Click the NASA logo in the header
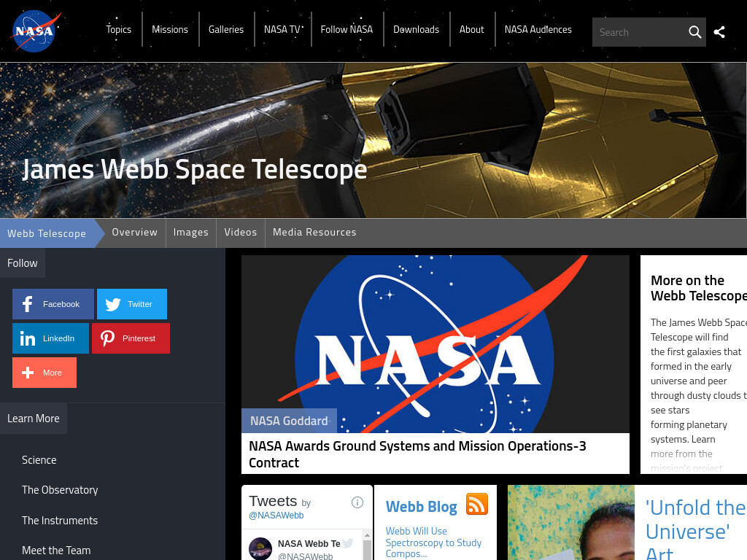 coord(36,31)
